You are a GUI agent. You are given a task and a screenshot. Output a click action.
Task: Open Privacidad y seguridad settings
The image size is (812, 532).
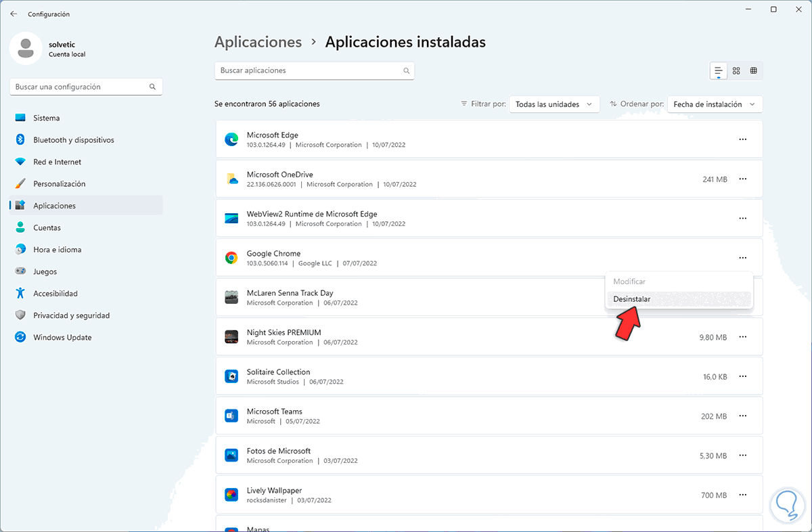coord(86,315)
